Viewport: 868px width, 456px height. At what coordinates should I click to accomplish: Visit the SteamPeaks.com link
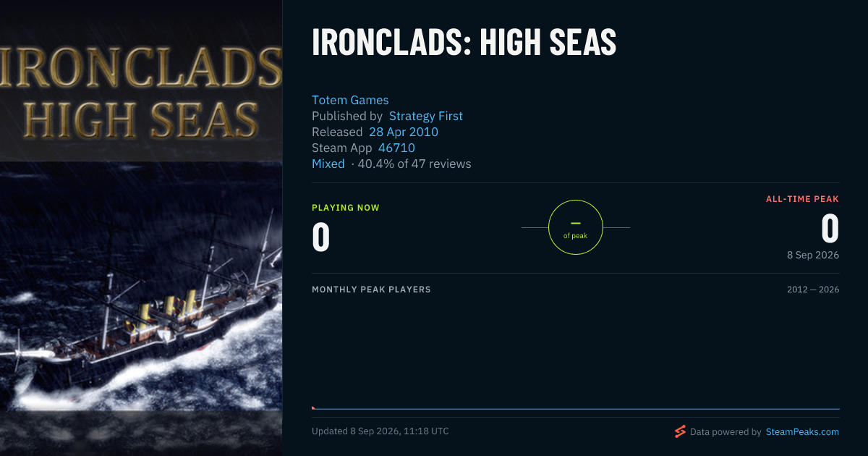pos(802,431)
